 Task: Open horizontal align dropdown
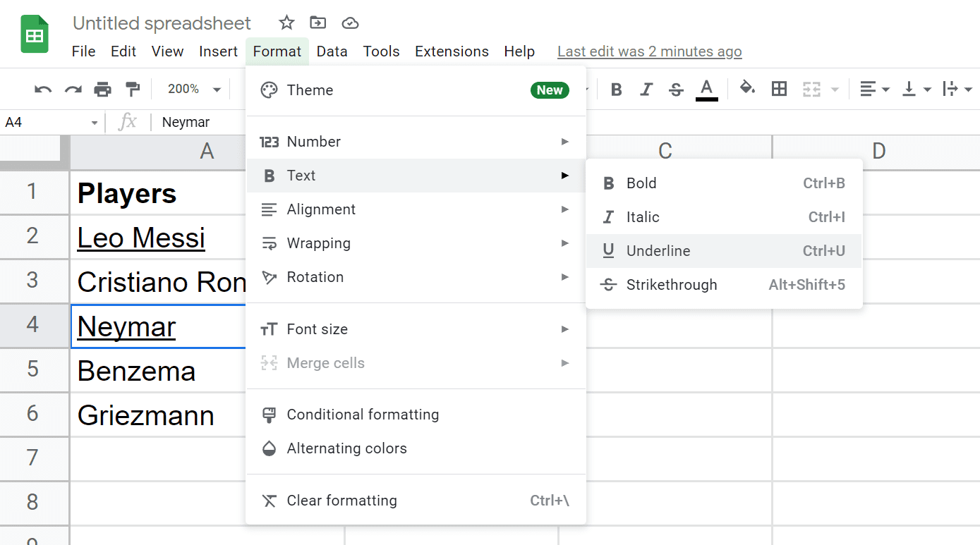point(874,89)
